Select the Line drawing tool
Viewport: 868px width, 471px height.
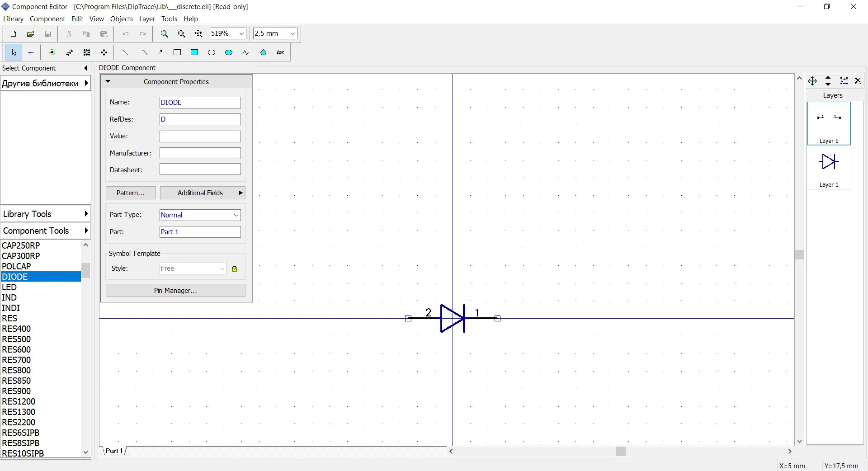(125, 53)
